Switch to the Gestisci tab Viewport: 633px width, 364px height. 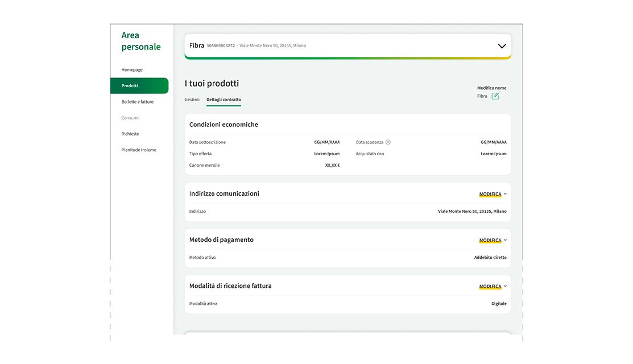[192, 100]
